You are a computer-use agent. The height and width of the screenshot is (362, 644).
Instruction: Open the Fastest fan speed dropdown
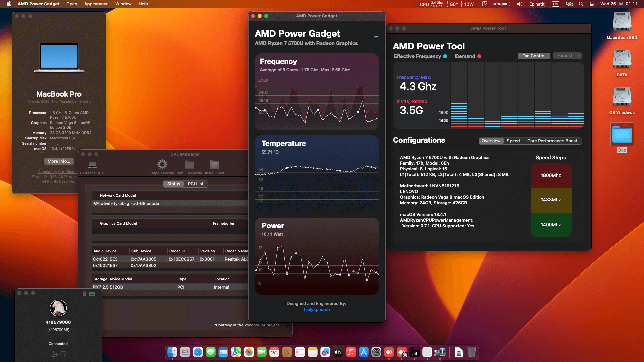[568, 56]
